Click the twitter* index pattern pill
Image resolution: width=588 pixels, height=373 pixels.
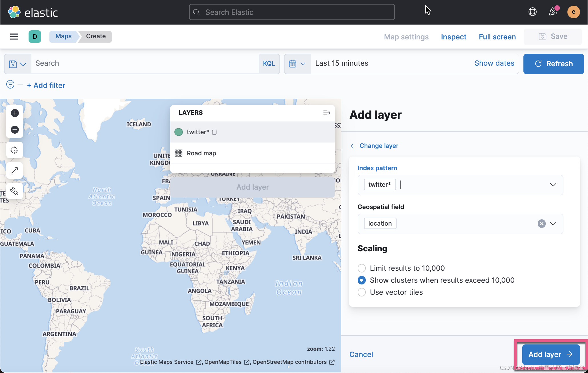(380, 185)
